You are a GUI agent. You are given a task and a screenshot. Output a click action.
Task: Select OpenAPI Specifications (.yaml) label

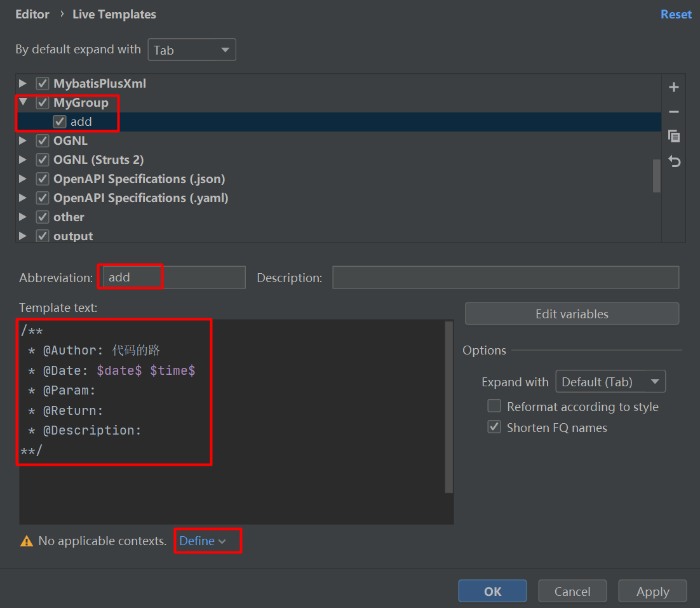141,198
